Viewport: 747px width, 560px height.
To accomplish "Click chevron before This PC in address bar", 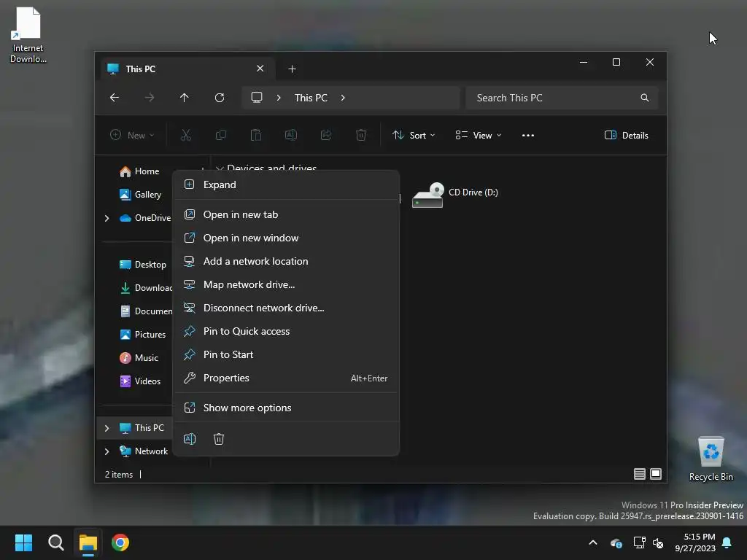I will click(x=279, y=98).
